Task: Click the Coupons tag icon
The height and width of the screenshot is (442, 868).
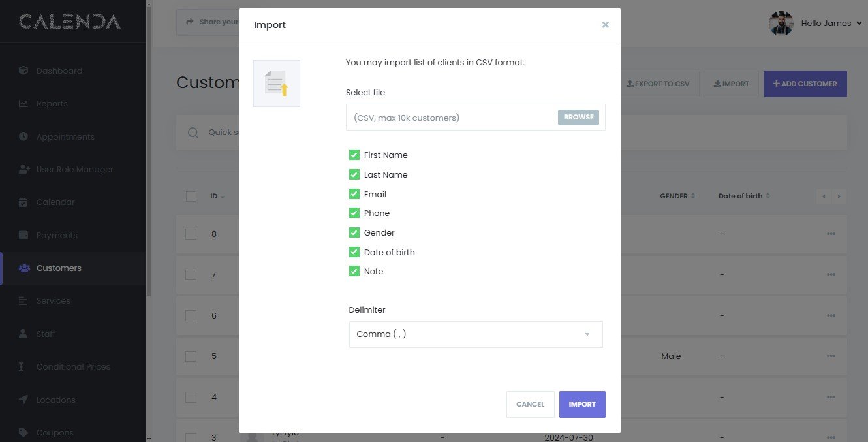Action: point(23,432)
